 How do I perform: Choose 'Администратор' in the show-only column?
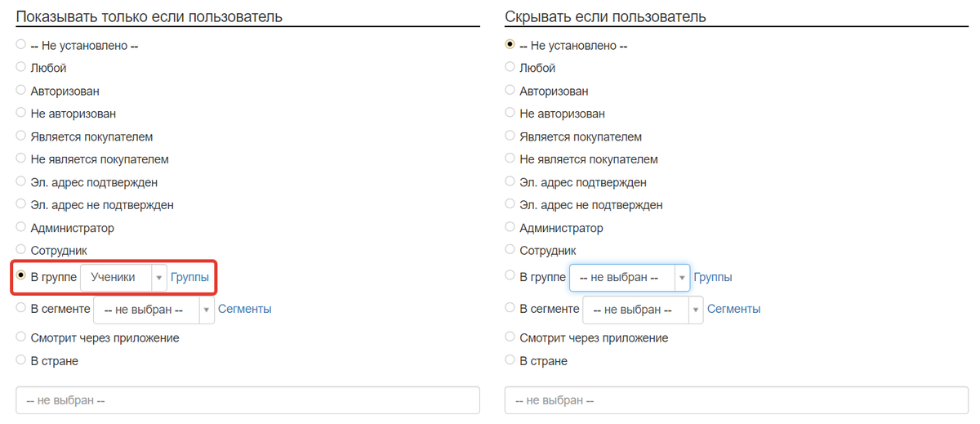pos(21,227)
